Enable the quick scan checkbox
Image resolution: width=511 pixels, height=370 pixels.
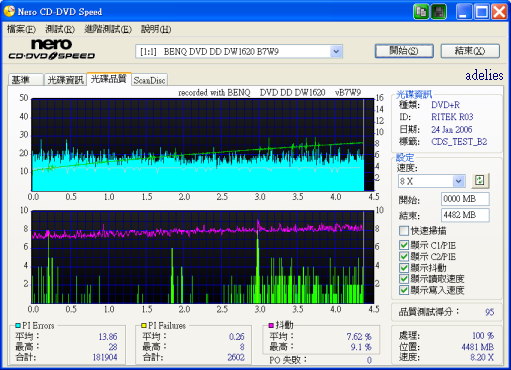pos(404,230)
